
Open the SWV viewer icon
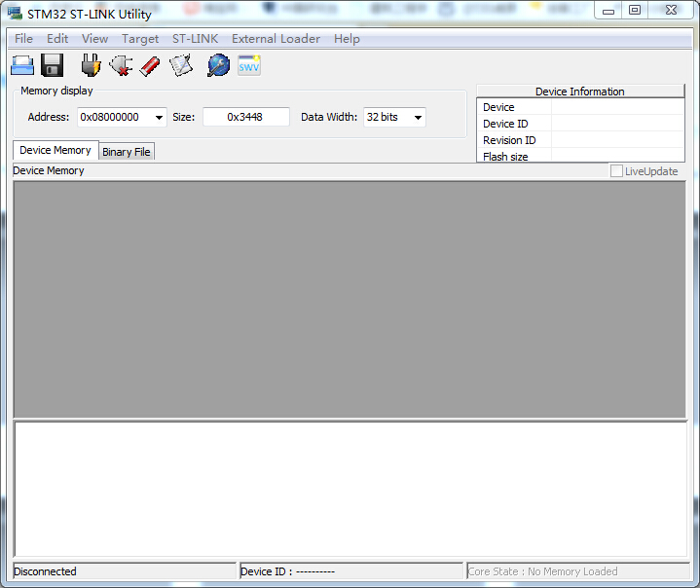(249, 65)
